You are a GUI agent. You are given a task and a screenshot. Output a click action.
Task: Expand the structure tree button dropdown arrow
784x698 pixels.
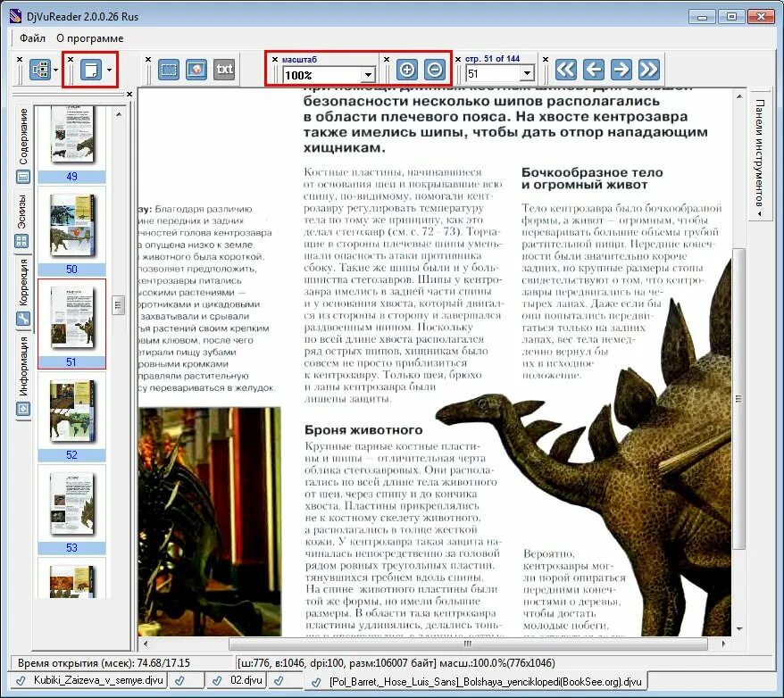(x=55, y=70)
